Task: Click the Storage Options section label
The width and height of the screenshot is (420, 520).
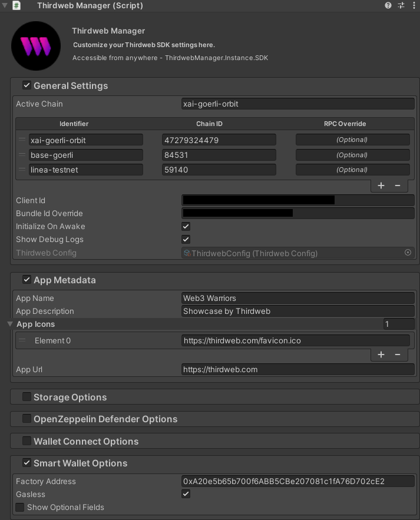Action: 70,397
